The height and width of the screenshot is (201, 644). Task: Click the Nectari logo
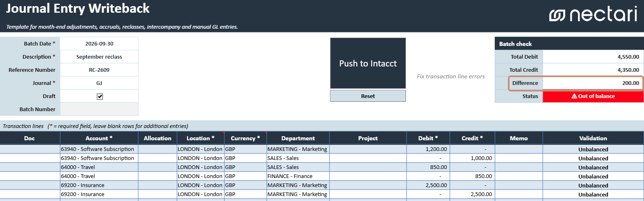click(x=593, y=14)
